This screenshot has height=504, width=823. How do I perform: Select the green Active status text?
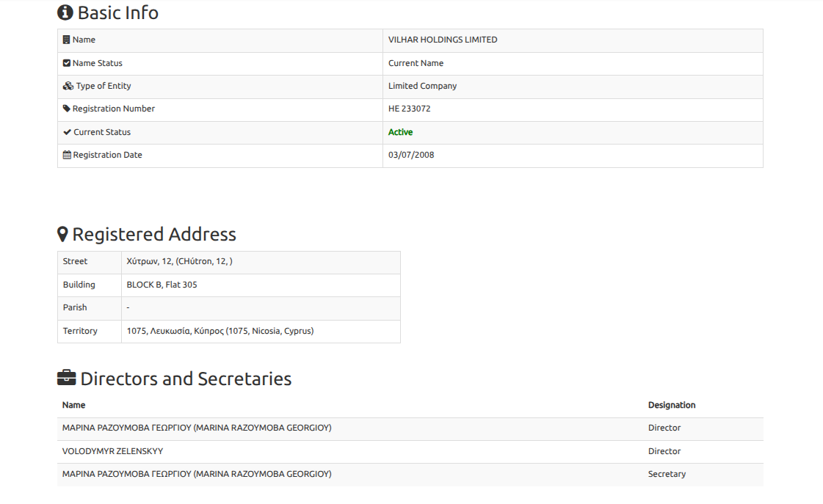[x=400, y=132]
